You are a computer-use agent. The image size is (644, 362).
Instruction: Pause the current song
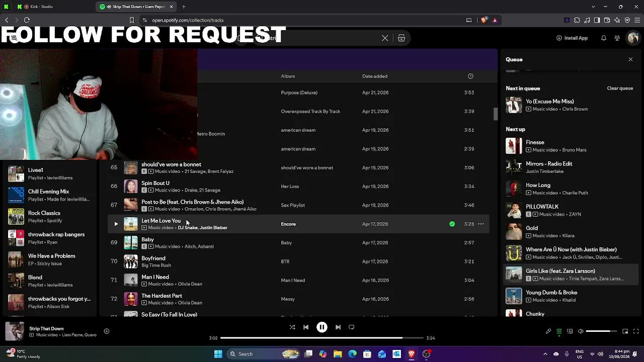(x=322, y=327)
